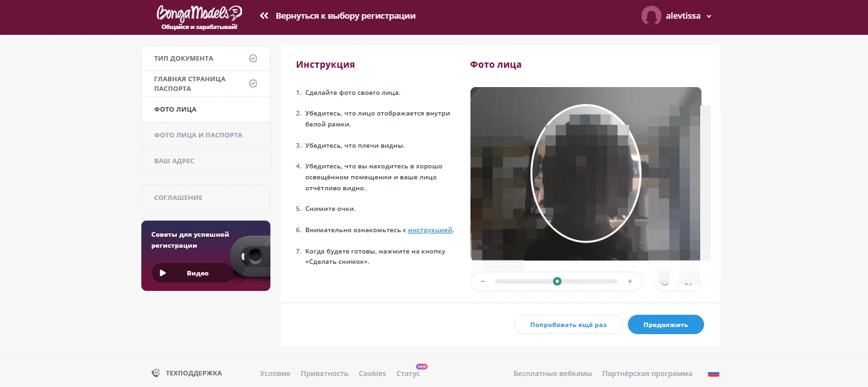The height and width of the screenshot is (387, 868).
Task: Click the tech support headset icon
Action: point(156,373)
